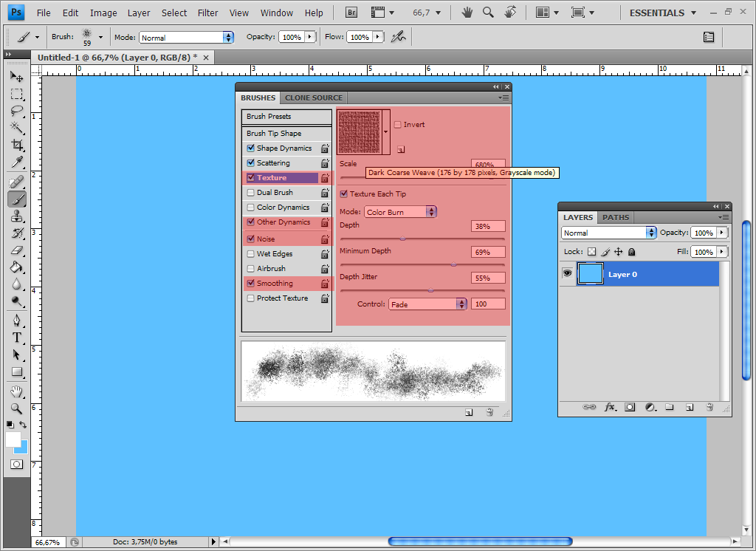Open the Control Fade dropdown
This screenshot has width=756, height=551.
click(x=427, y=304)
